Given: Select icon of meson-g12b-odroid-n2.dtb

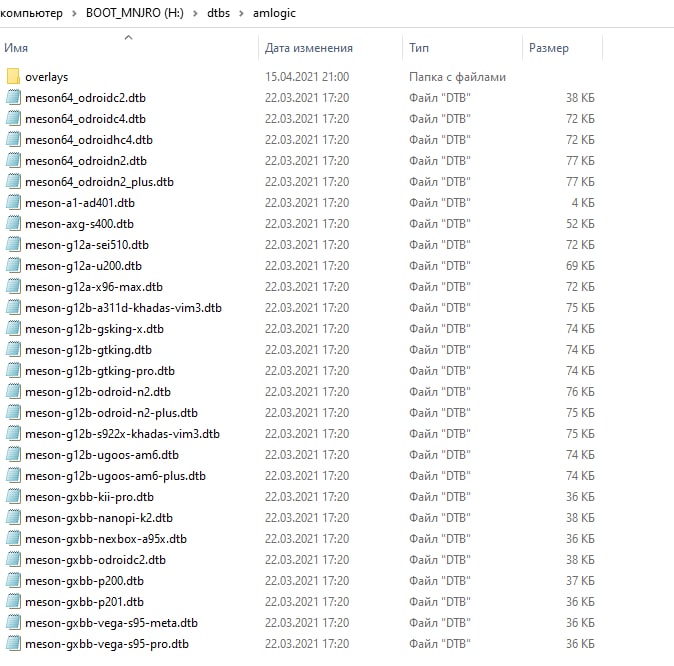Looking at the screenshot, I should click(13, 392).
